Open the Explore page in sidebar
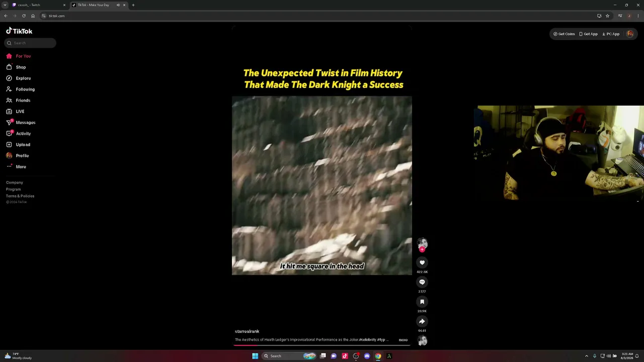The width and height of the screenshot is (644, 362). pos(19,78)
